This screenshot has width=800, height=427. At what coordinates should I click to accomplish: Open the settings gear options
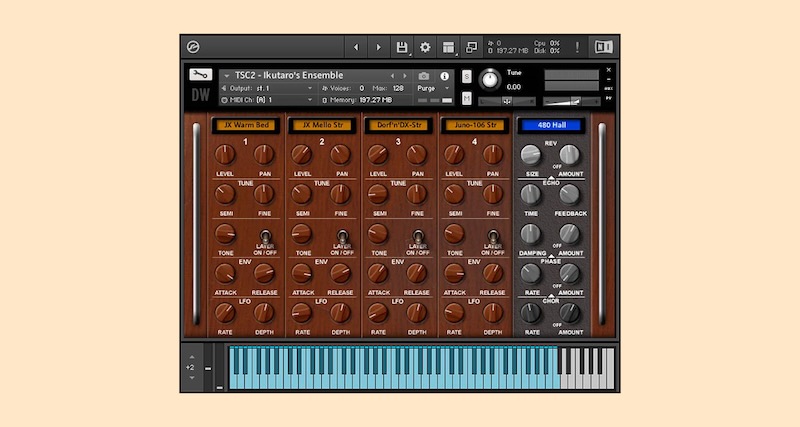click(x=425, y=47)
